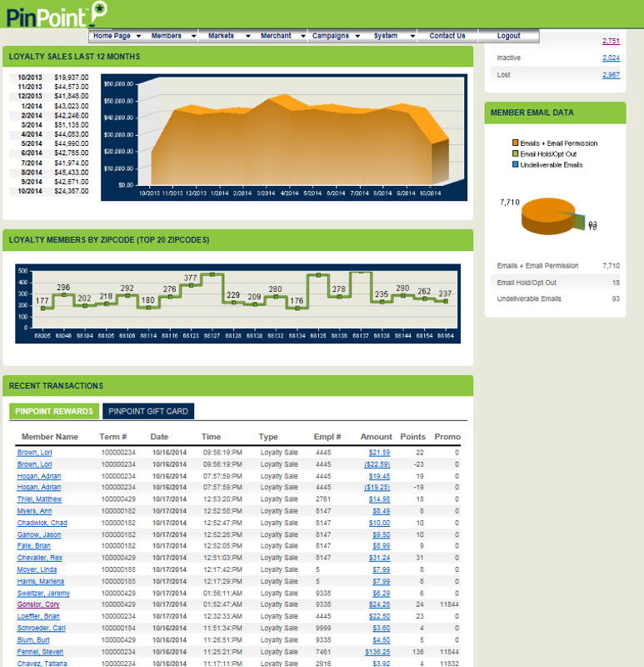Click the 377 data point on zipcode chart
This screenshot has width=644, height=667.
(x=191, y=285)
